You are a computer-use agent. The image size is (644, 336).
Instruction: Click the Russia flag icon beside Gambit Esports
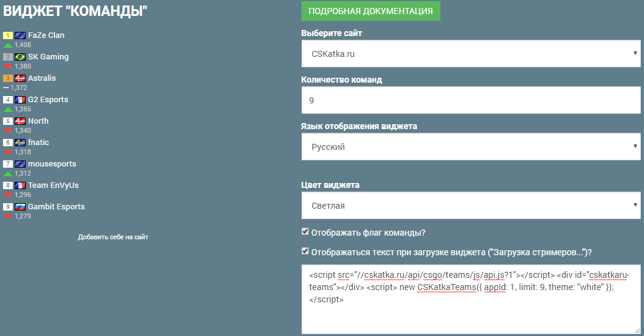[x=20, y=207]
